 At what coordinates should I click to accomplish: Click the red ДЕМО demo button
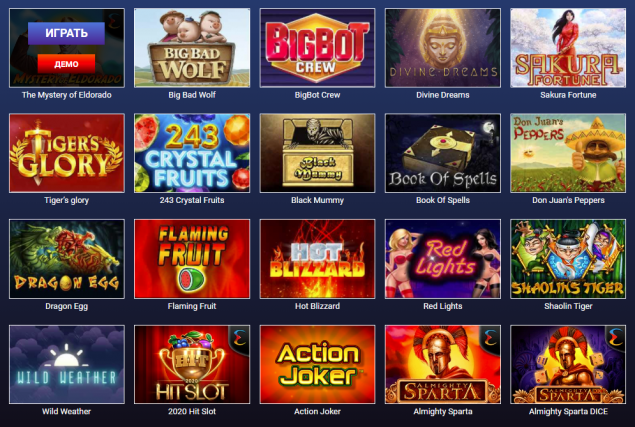click(66, 64)
